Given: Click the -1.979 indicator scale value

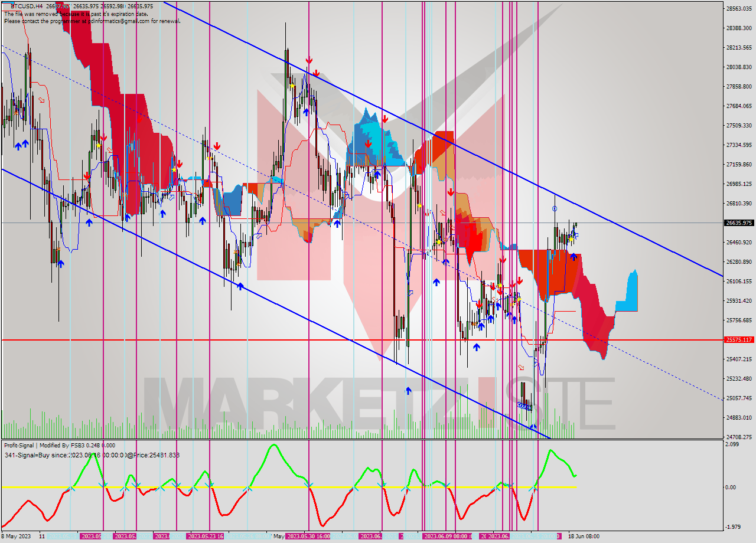Looking at the screenshot, I should (x=732, y=526).
